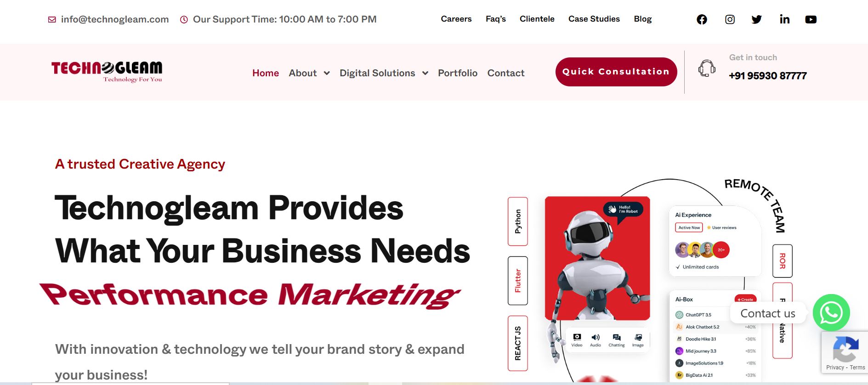Open the LinkedIn social icon
Image resolution: width=868 pixels, height=385 pixels.
point(784,19)
